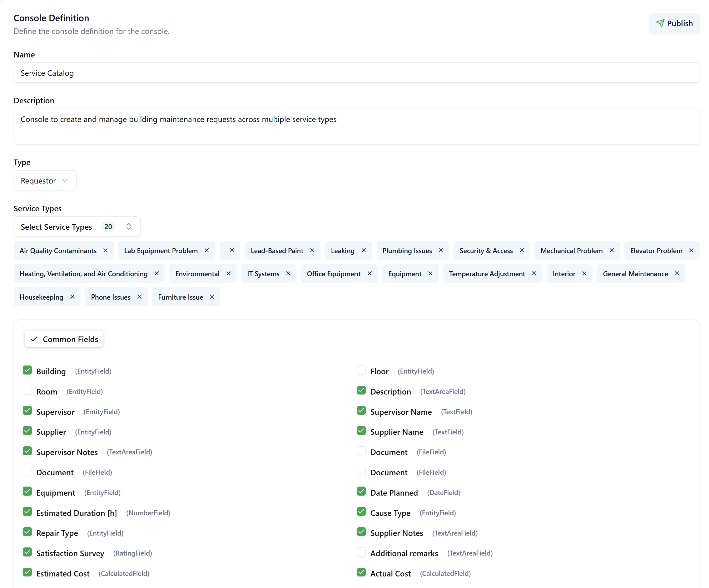Check the Floor checkbox
709x588 pixels.
pyautogui.click(x=361, y=370)
